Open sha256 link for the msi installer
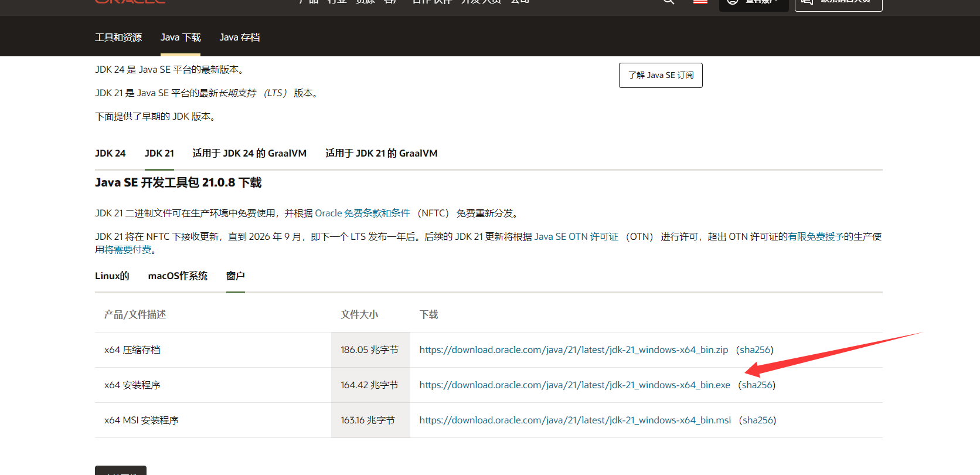 point(758,420)
